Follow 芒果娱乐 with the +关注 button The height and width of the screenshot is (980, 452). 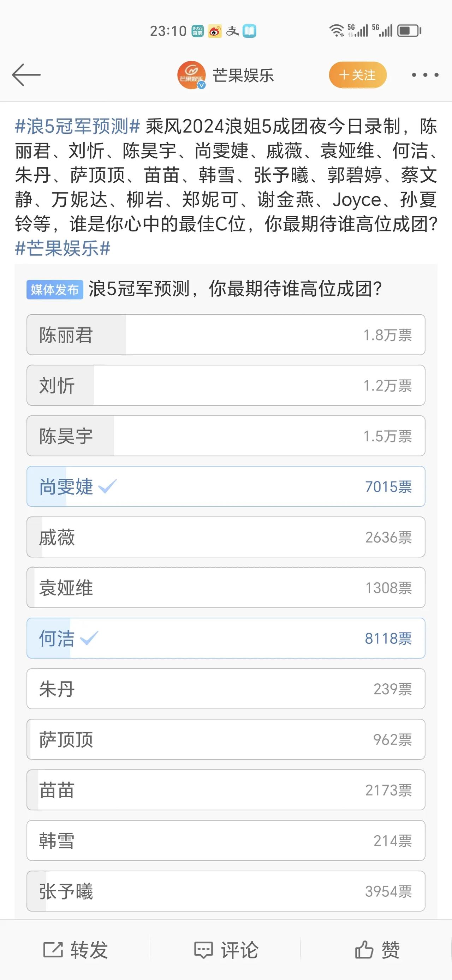coord(358,75)
